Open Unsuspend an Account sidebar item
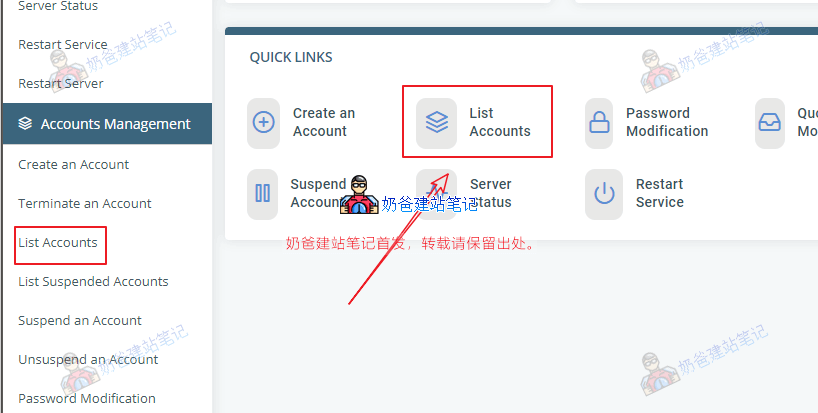The height and width of the screenshot is (413, 818). (88, 359)
